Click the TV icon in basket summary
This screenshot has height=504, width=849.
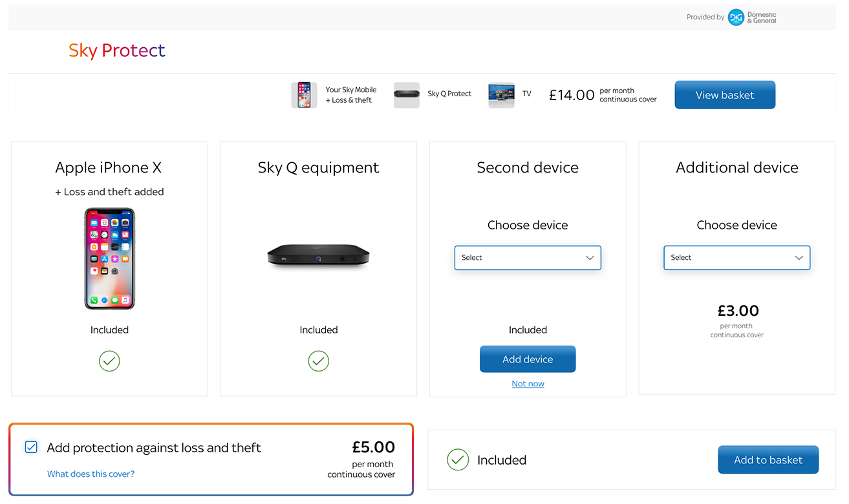pyautogui.click(x=501, y=95)
